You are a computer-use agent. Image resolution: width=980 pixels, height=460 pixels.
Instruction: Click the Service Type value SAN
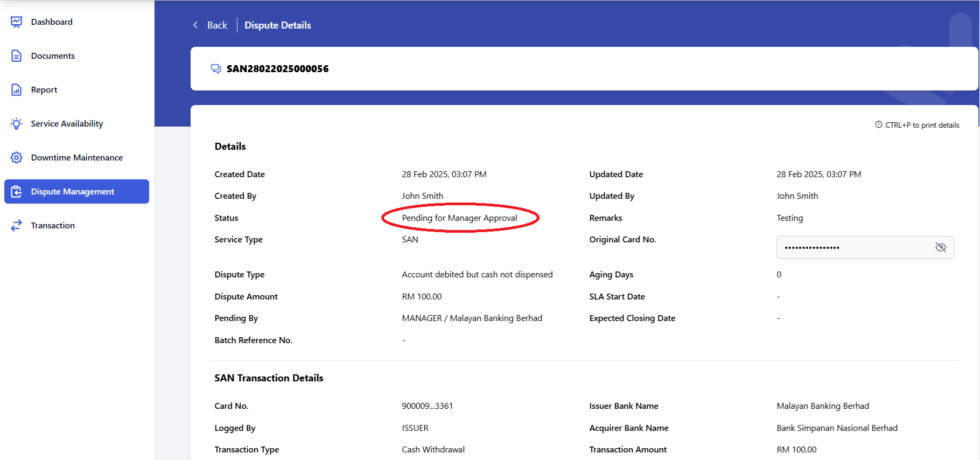pyautogui.click(x=410, y=240)
